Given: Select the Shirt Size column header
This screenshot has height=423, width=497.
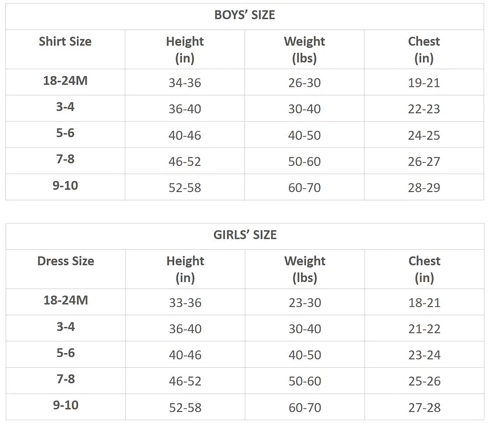Looking at the screenshot, I should pyautogui.click(x=65, y=41).
